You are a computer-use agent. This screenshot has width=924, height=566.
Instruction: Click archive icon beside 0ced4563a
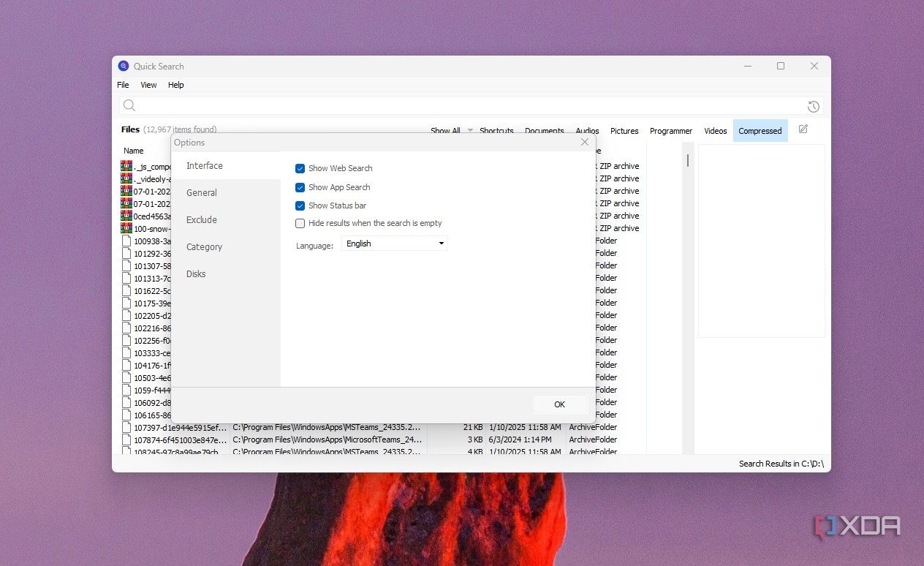point(126,216)
